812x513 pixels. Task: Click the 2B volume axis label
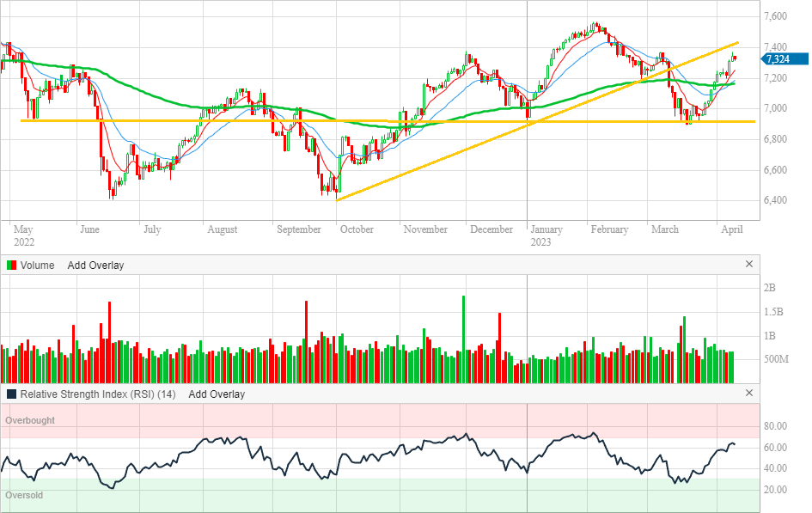click(771, 288)
